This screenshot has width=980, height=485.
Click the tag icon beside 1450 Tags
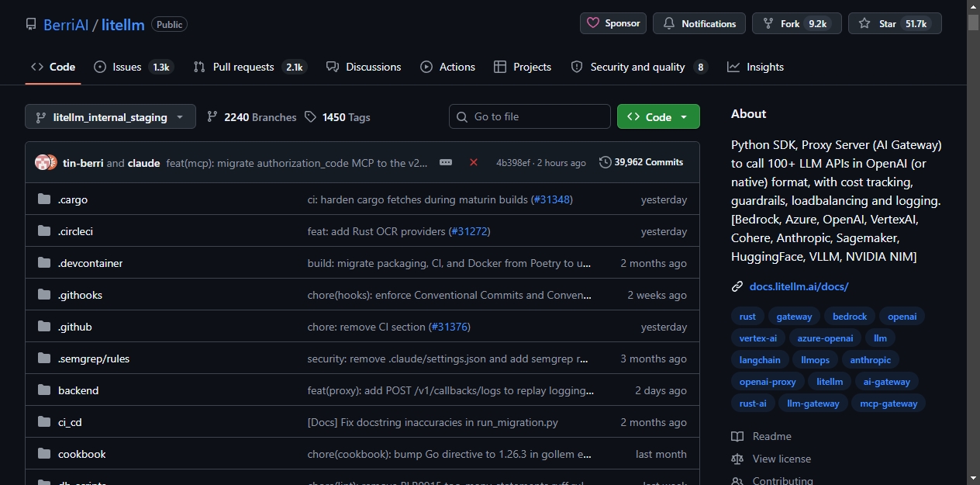click(x=310, y=116)
